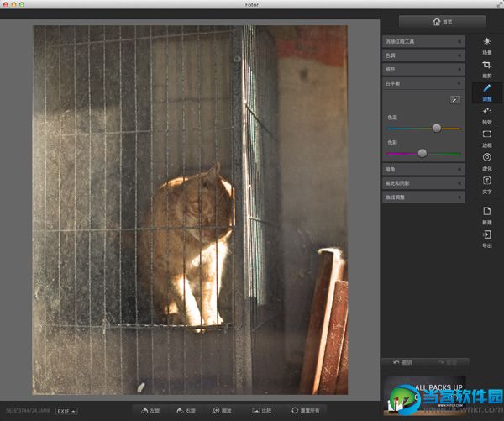Open the Effects (特效) sparkle tool
This screenshot has height=421, width=504.
(487, 113)
